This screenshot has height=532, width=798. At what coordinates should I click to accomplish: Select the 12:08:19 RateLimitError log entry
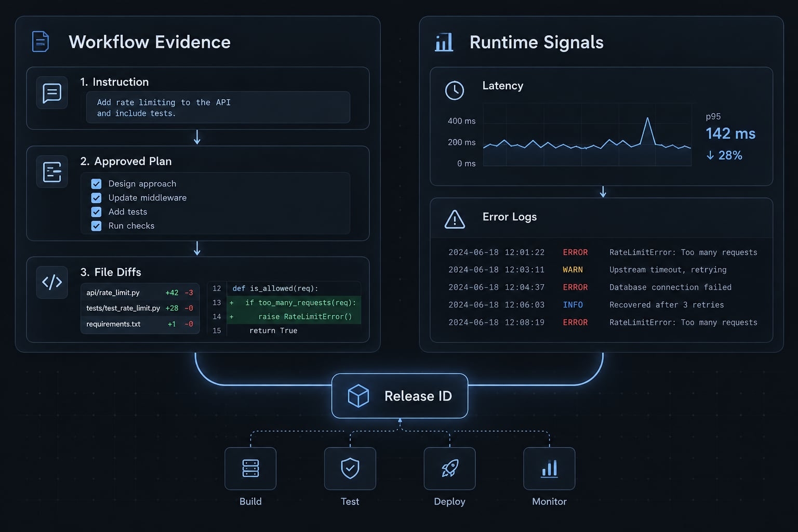603,323
